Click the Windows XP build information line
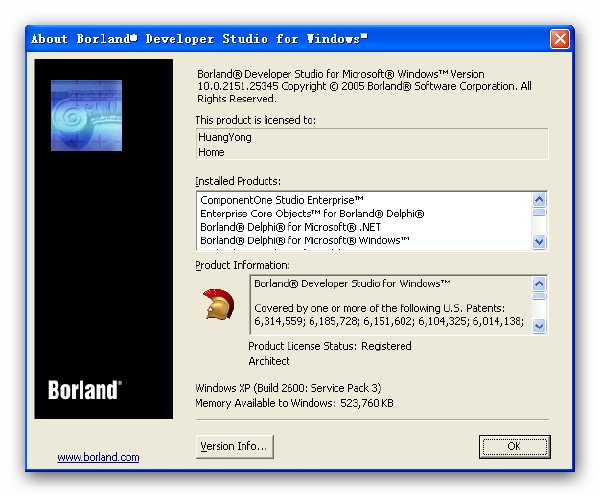 click(289, 388)
